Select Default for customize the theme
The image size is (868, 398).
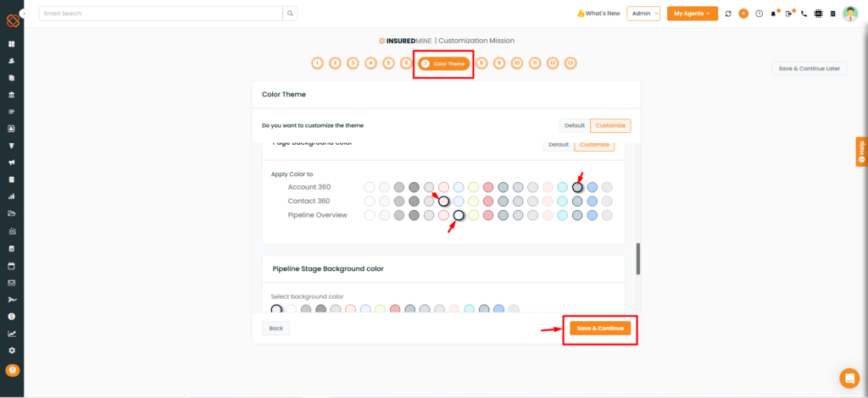click(x=575, y=126)
